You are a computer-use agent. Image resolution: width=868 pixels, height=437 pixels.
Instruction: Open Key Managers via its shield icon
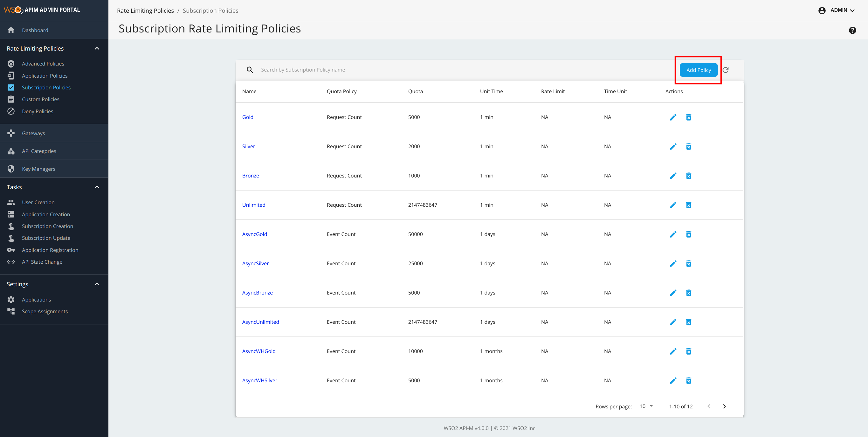click(11, 169)
